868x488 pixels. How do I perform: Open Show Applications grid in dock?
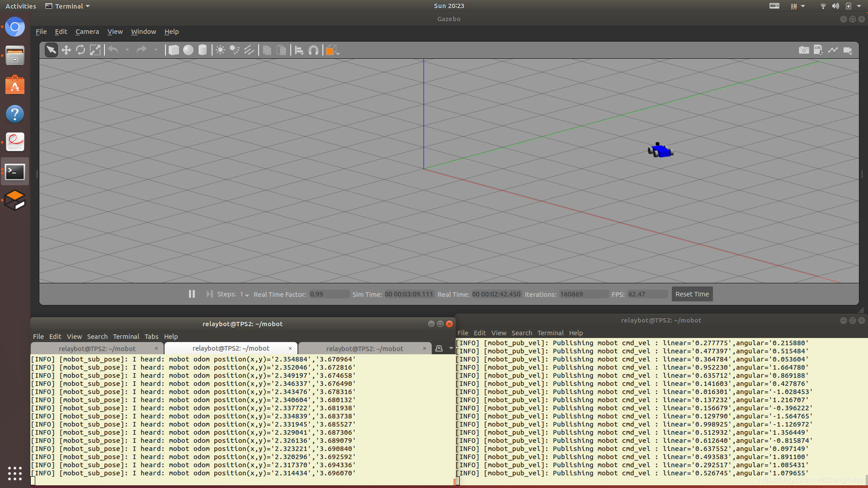(x=15, y=473)
